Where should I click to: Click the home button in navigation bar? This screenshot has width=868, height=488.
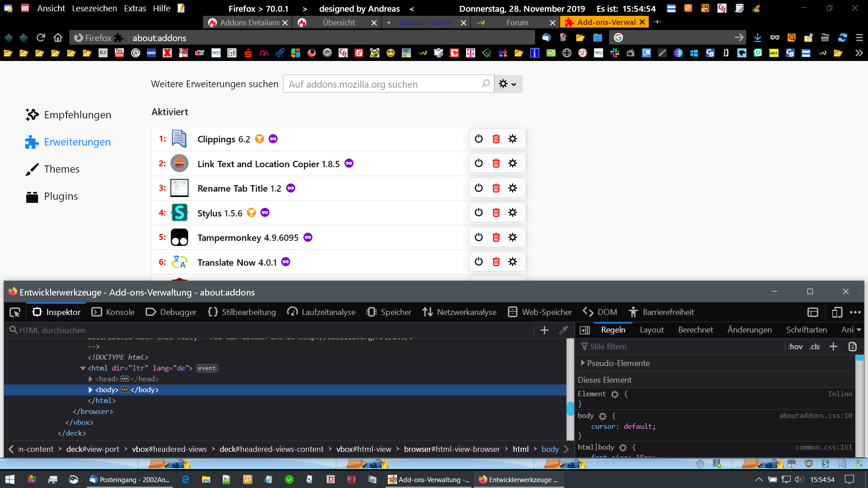57,38
